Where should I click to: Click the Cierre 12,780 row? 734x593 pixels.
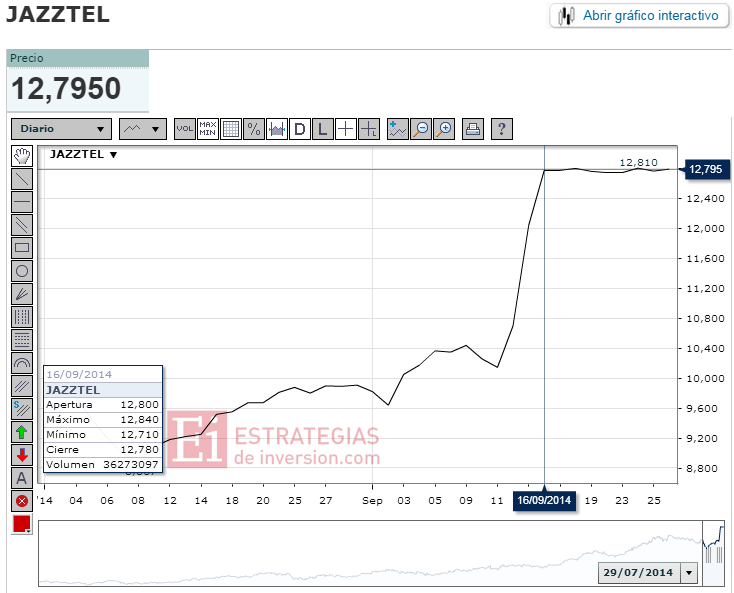(103, 449)
